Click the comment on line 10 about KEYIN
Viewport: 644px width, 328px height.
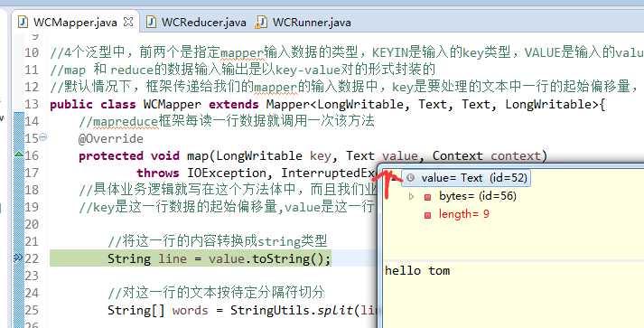point(347,52)
